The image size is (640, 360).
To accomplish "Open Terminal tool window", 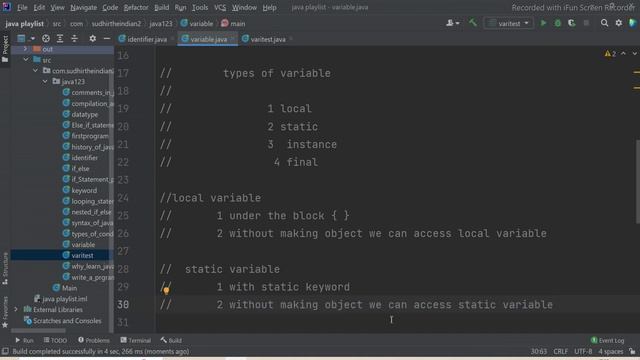I will coord(136,340).
